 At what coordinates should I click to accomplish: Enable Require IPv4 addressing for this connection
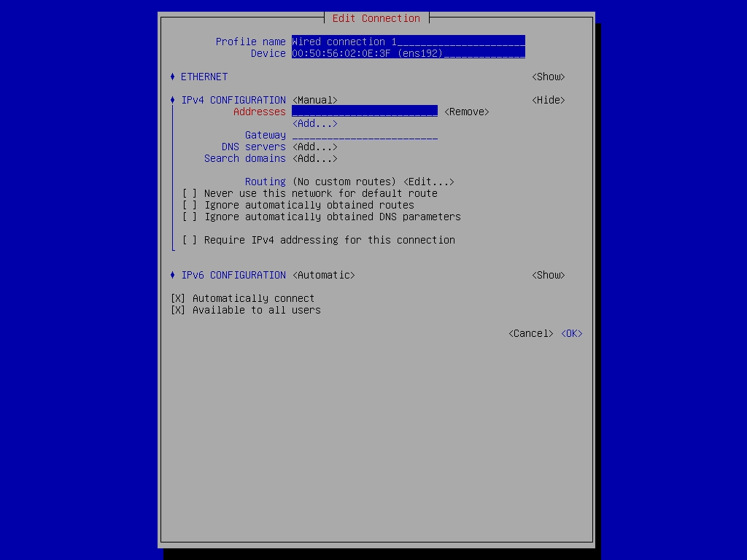click(x=190, y=240)
